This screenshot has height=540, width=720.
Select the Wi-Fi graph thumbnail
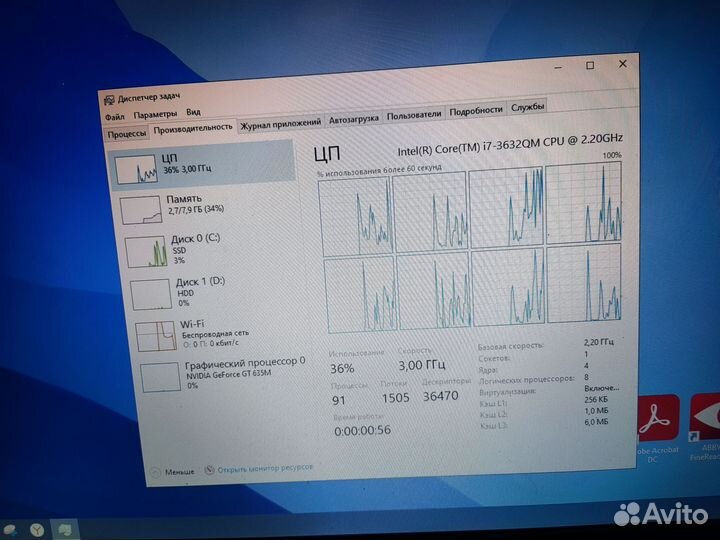click(x=156, y=337)
